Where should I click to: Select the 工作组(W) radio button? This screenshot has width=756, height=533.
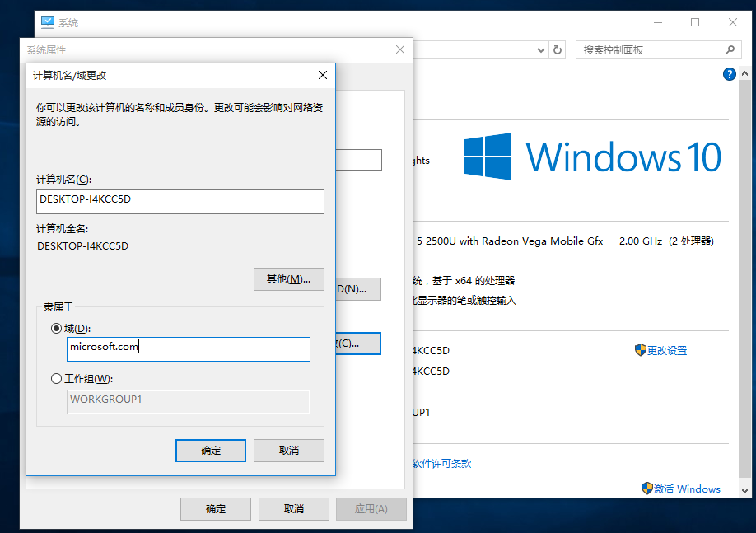[56, 379]
